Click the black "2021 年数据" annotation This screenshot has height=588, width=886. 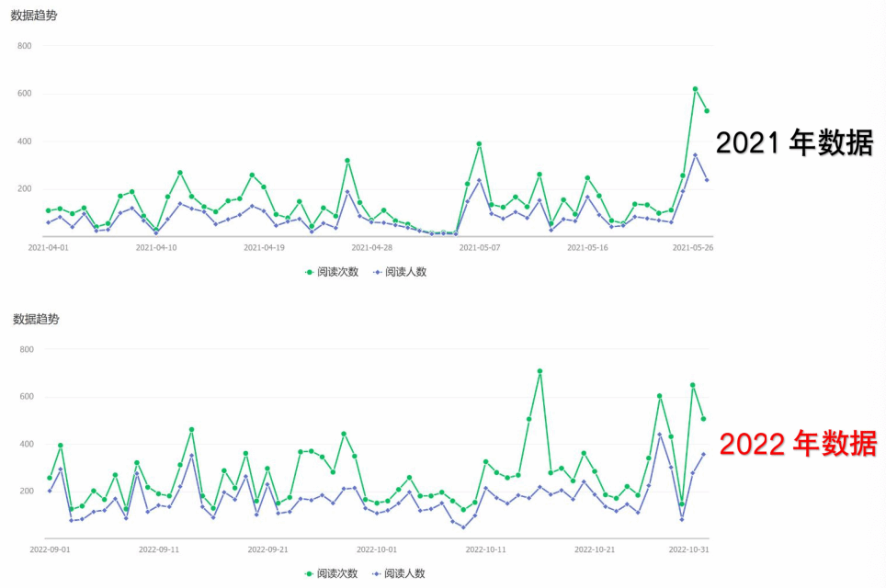[794, 143]
